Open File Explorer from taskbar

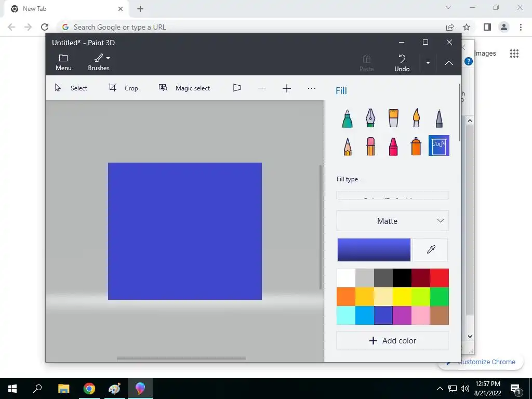click(63, 389)
